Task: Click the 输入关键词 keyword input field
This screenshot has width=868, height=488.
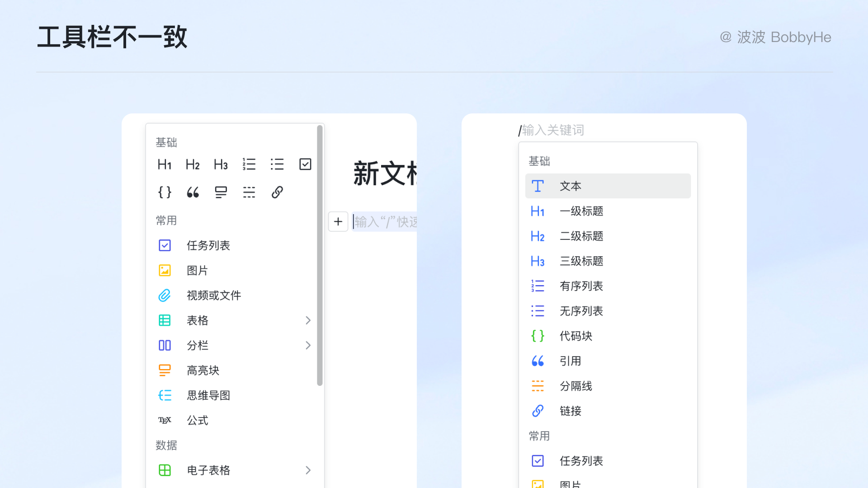Action: 553,131
